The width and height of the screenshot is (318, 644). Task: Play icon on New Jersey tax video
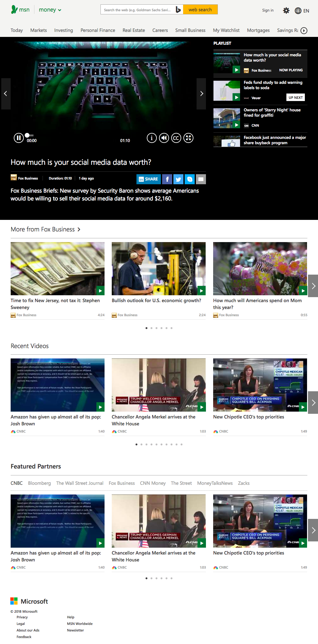pyautogui.click(x=100, y=291)
